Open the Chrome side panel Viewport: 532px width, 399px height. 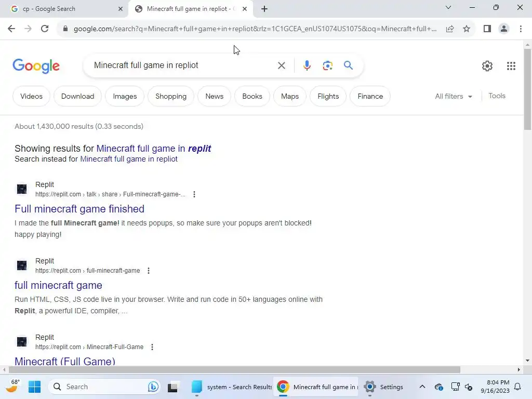click(487, 29)
